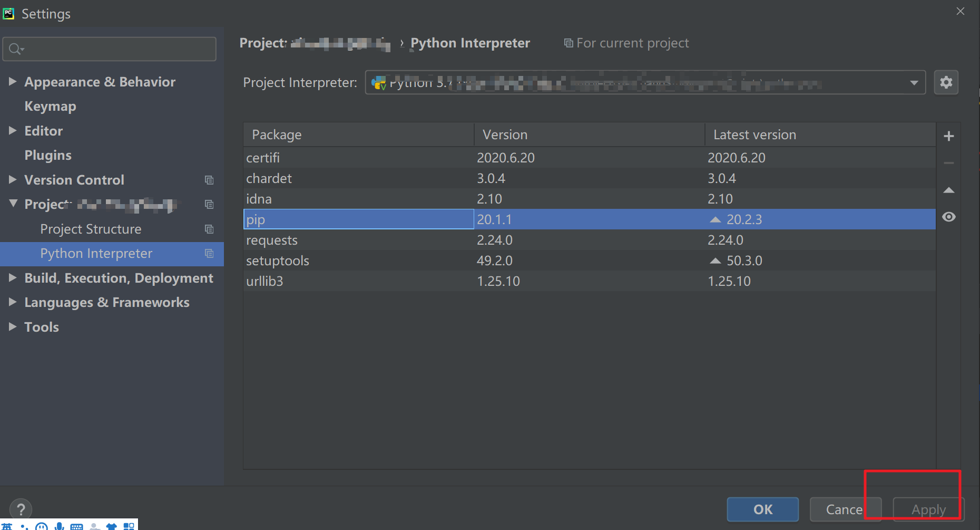Expand Version Control section
980x530 pixels.
13,179
